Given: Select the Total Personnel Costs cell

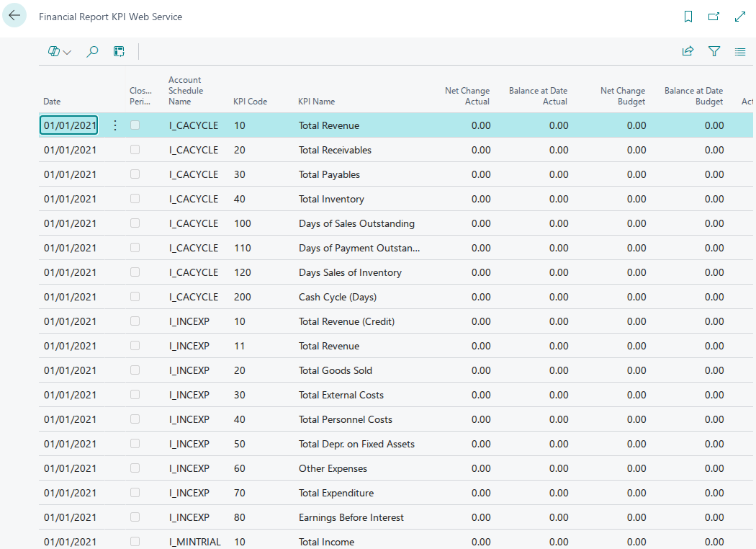Looking at the screenshot, I should pos(345,420).
